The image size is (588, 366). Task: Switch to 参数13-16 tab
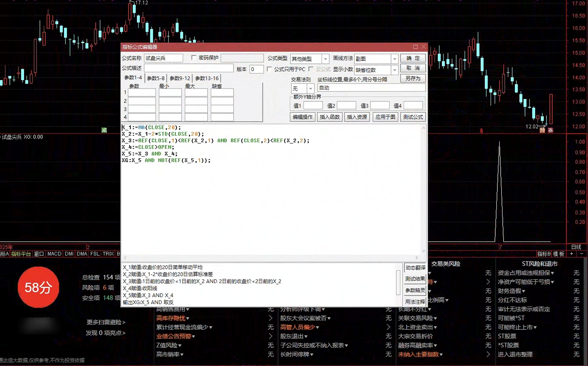click(207, 78)
